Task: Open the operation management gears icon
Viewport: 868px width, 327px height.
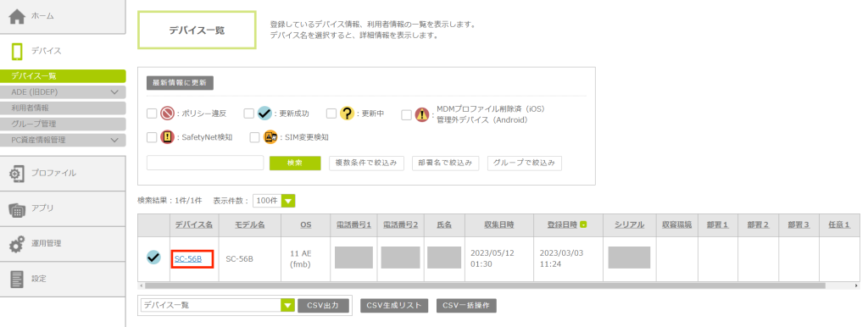Action: (x=17, y=244)
